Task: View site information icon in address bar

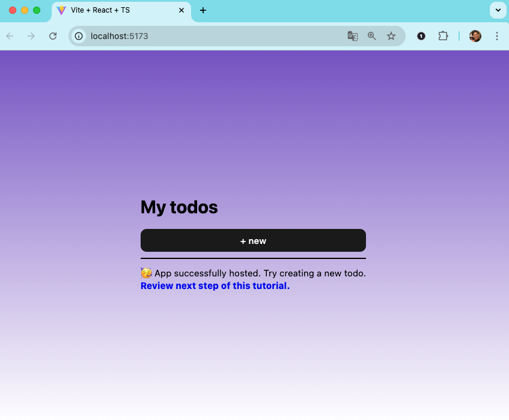Action: click(x=79, y=36)
